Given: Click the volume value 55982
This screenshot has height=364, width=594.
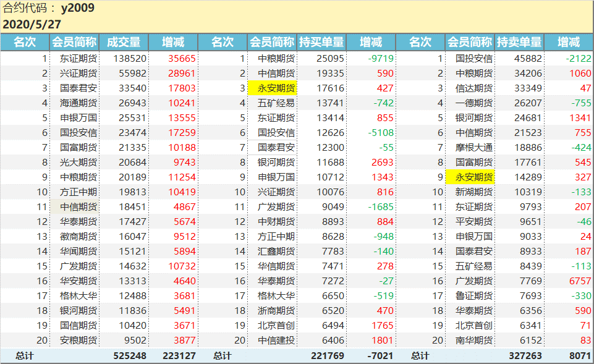Looking at the screenshot, I should [132, 74].
